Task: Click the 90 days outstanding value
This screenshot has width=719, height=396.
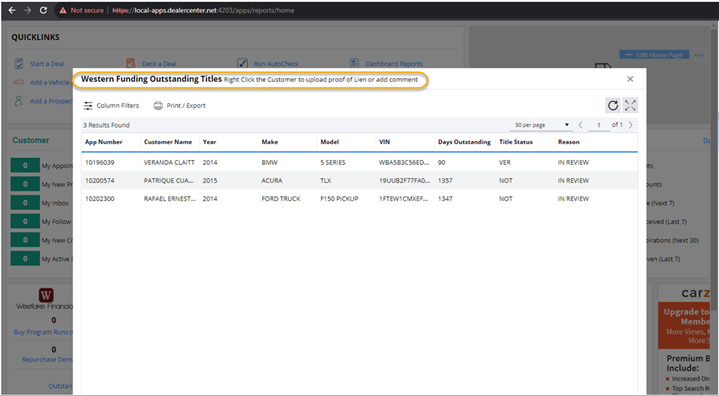Action: click(442, 162)
